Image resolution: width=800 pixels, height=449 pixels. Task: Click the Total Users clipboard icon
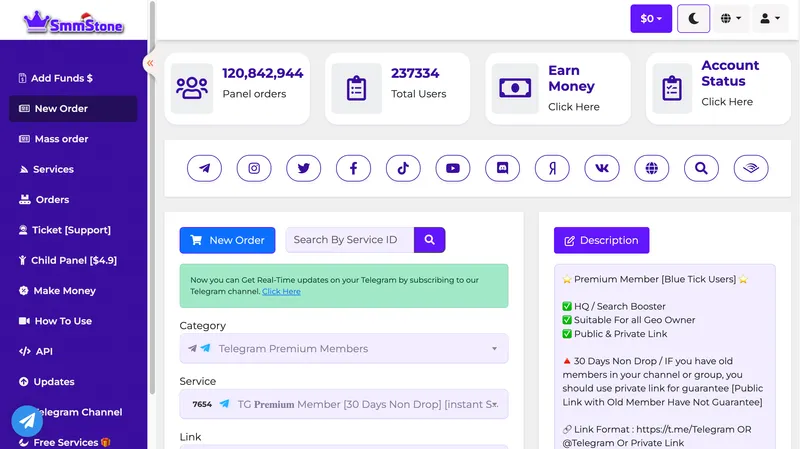(x=356, y=88)
